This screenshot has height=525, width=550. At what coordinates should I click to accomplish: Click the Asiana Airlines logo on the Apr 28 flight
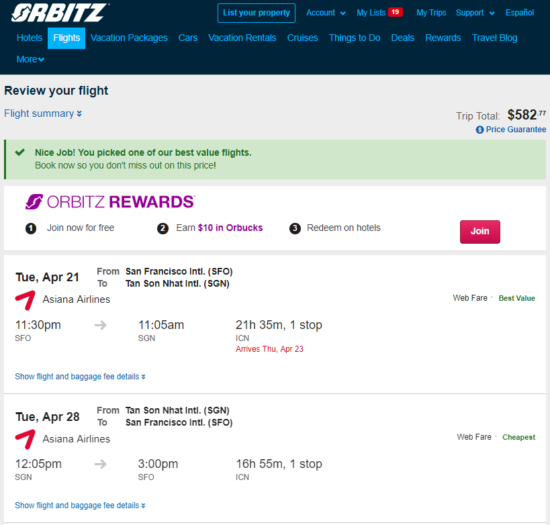click(25, 439)
